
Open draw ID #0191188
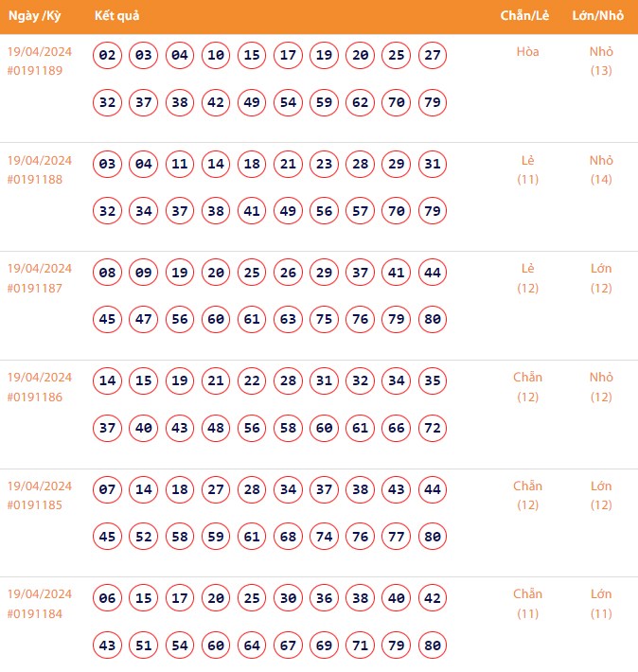35,179
